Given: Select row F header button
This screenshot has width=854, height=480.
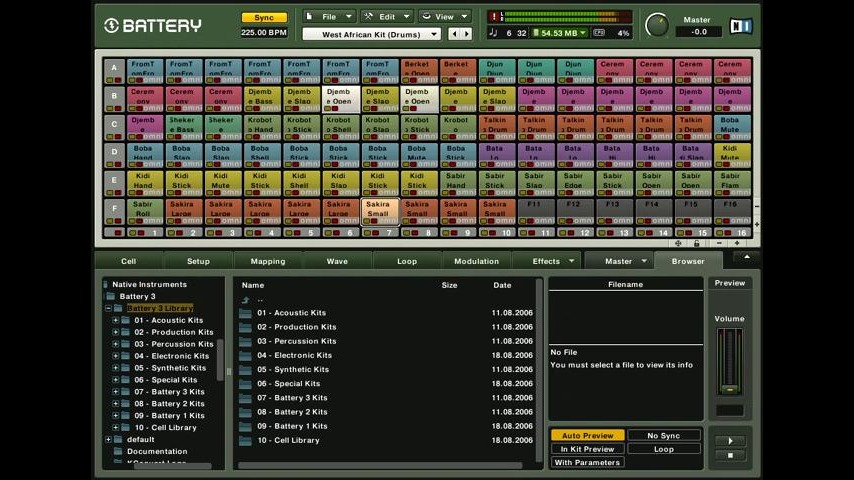Looking at the screenshot, I should (114, 208).
